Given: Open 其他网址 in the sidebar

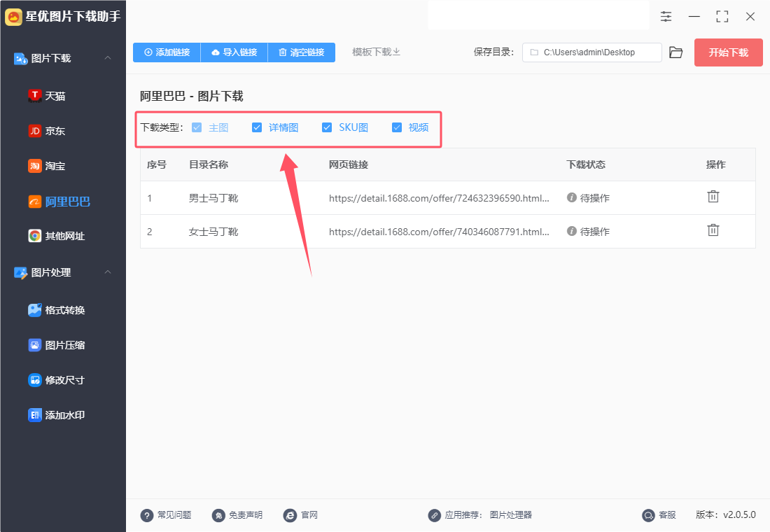Looking at the screenshot, I should point(57,237).
